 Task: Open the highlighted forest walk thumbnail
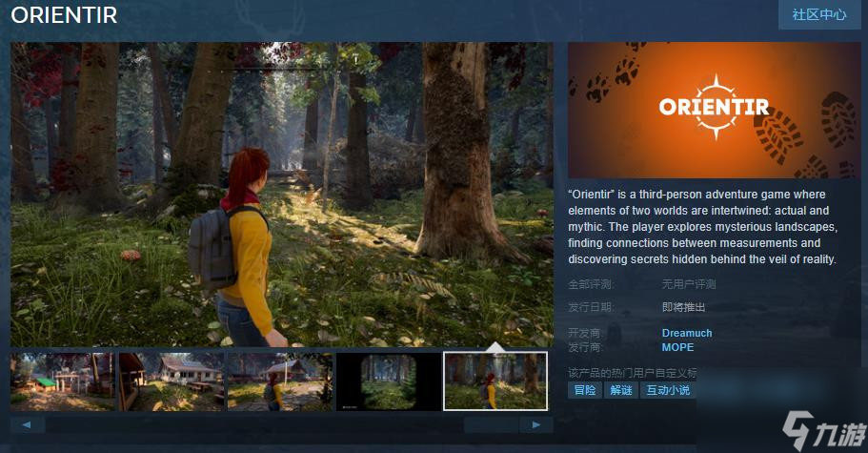(x=495, y=381)
